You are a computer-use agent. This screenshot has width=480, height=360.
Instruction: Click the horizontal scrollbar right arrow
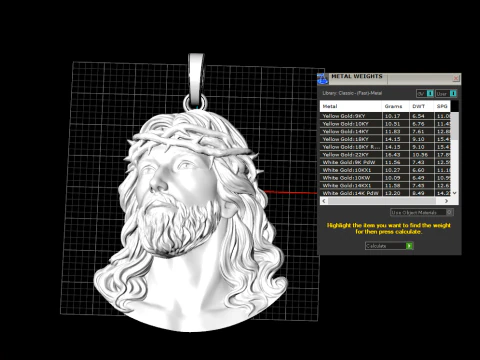(446, 201)
